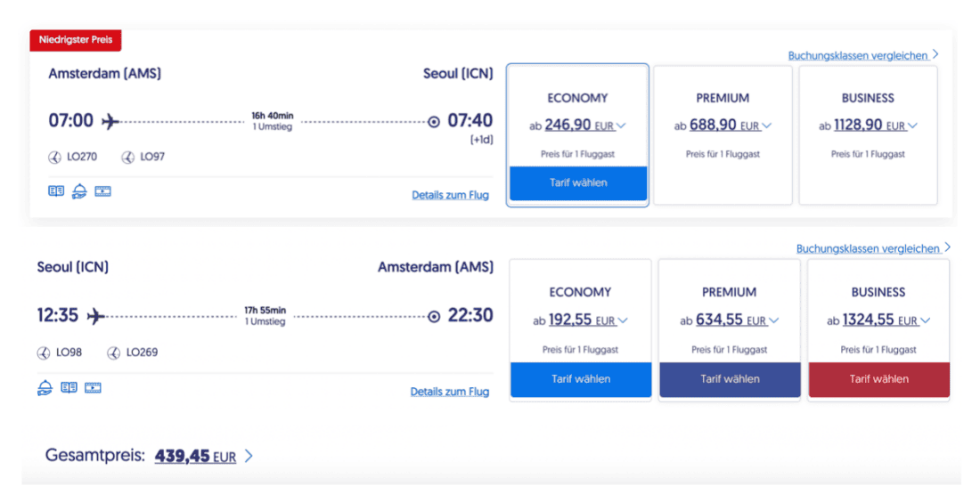The height and width of the screenshot is (494, 980).
Task: Click the LOT airline logo beside LO270
Action: point(55,158)
